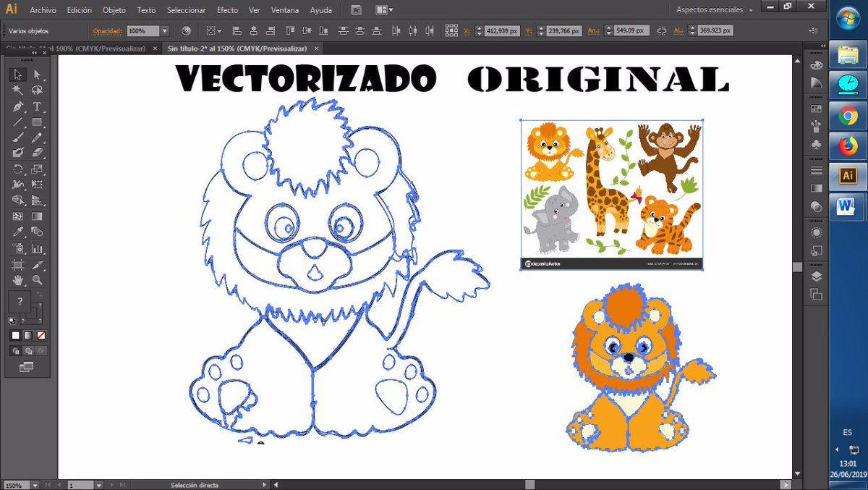Select the Pencil tool

pos(37,138)
